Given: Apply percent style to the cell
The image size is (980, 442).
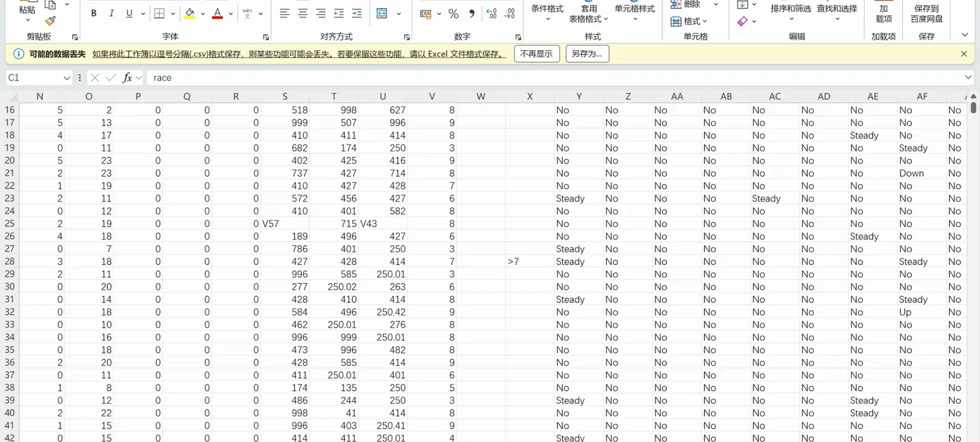Looking at the screenshot, I should click(x=453, y=13).
